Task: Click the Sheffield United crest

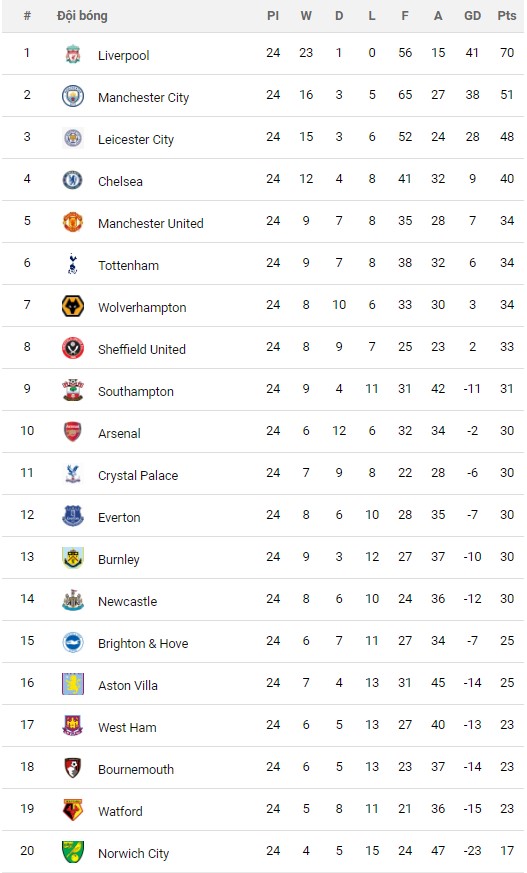Action: [x=73, y=348]
